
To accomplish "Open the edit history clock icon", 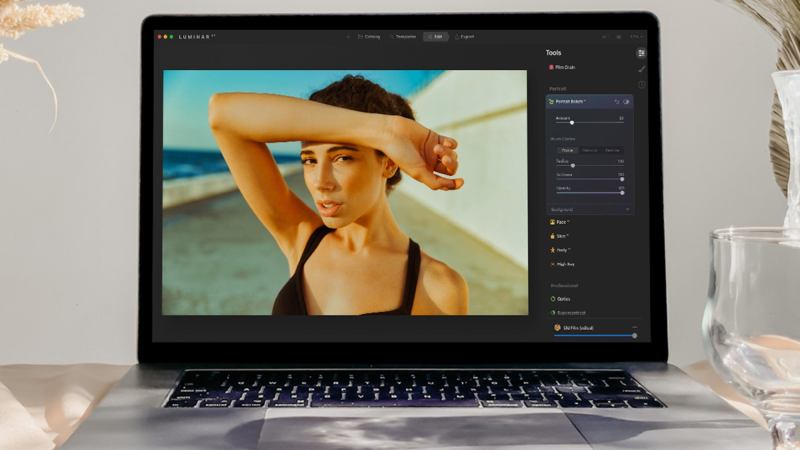I will tap(641, 85).
